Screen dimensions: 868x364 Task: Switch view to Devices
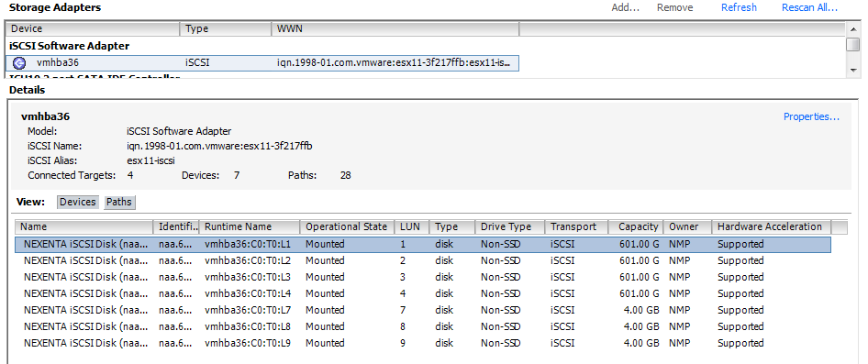coord(77,202)
